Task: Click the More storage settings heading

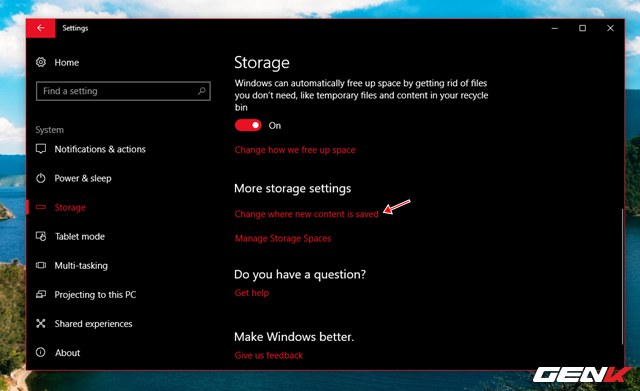Action: (293, 189)
